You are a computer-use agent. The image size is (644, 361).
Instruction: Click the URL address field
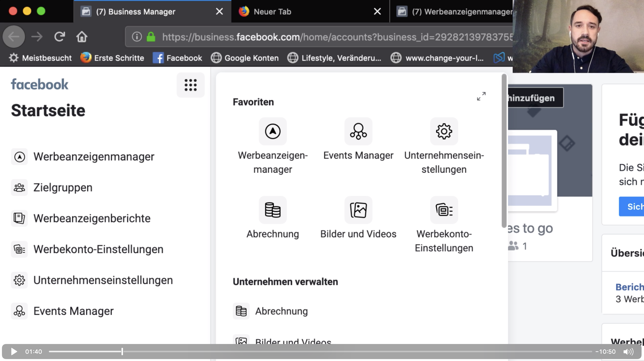tap(319, 37)
